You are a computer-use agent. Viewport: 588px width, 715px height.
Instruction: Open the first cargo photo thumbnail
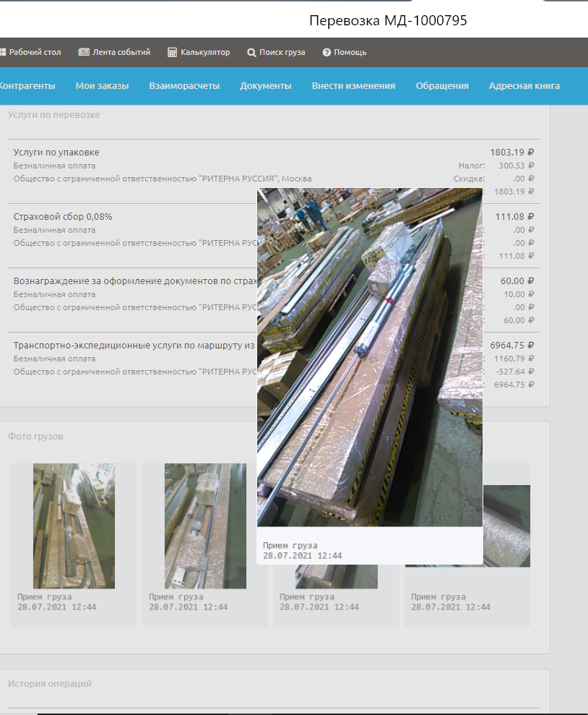[x=74, y=526]
